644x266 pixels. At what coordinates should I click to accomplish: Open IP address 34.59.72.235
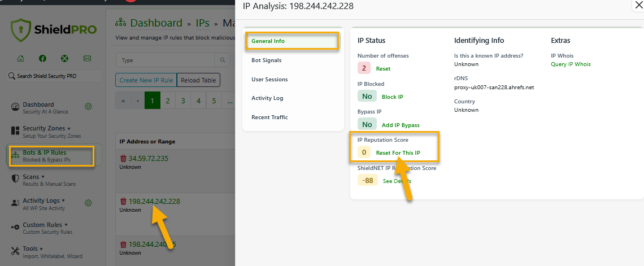point(149,159)
